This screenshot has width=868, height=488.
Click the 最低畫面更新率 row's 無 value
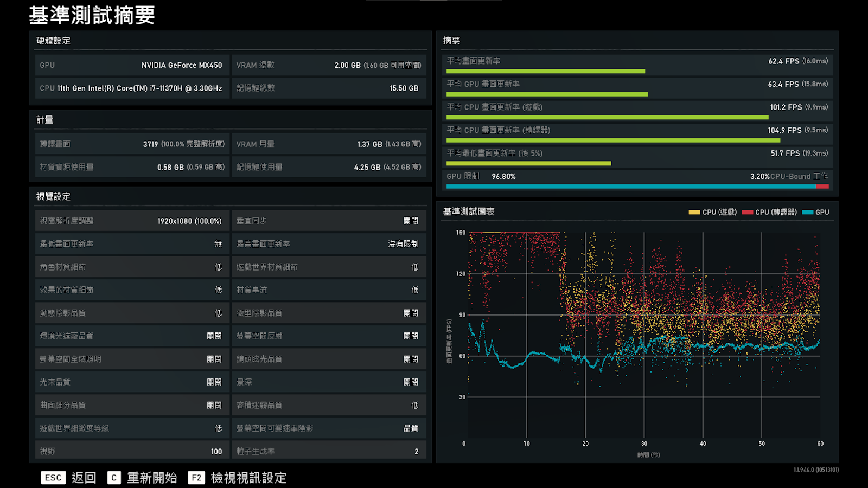click(218, 244)
